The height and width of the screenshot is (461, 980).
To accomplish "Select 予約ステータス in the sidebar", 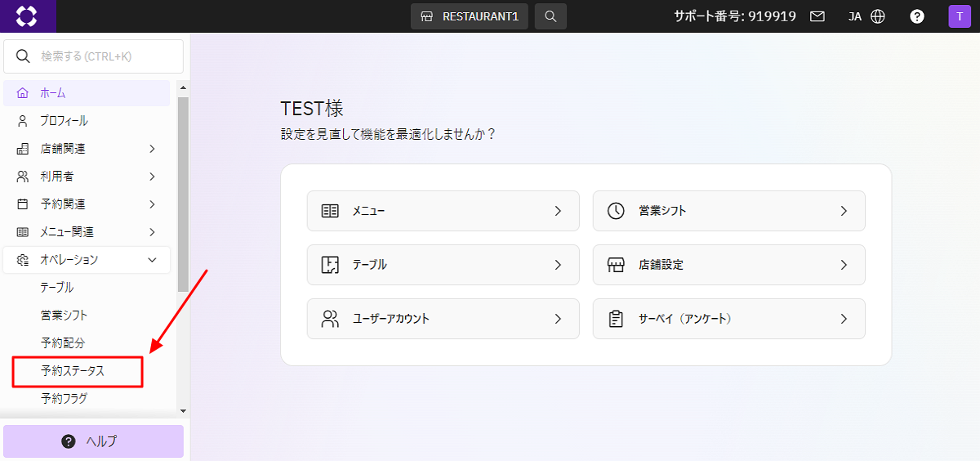I will 78,371.
